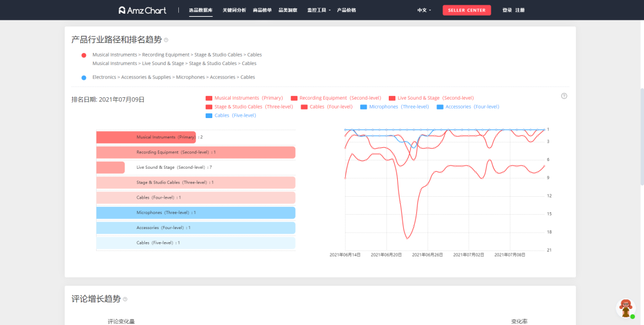Click the AmzChart logo
This screenshot has height=325, width=644.
(142, 10)
